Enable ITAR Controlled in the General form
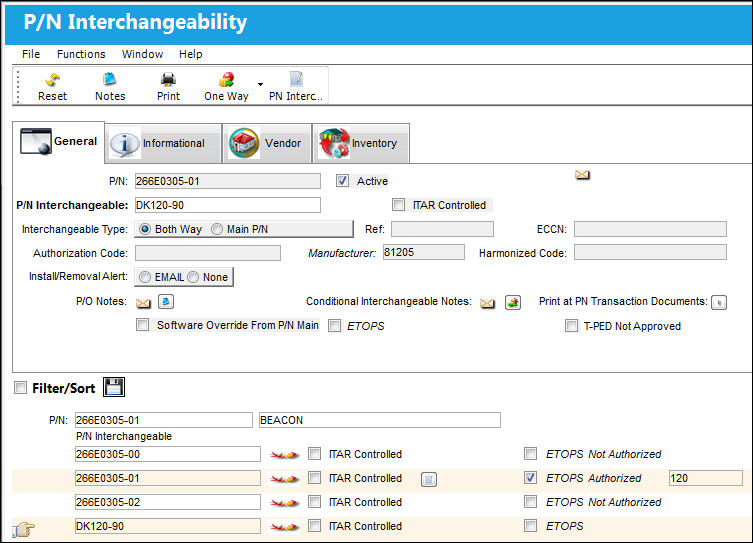Viewport: 753px width, 543px height. 398,205
